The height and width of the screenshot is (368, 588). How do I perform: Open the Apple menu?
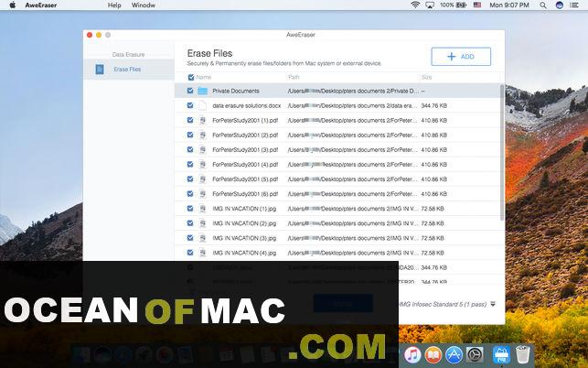click(x=13, y=5)
